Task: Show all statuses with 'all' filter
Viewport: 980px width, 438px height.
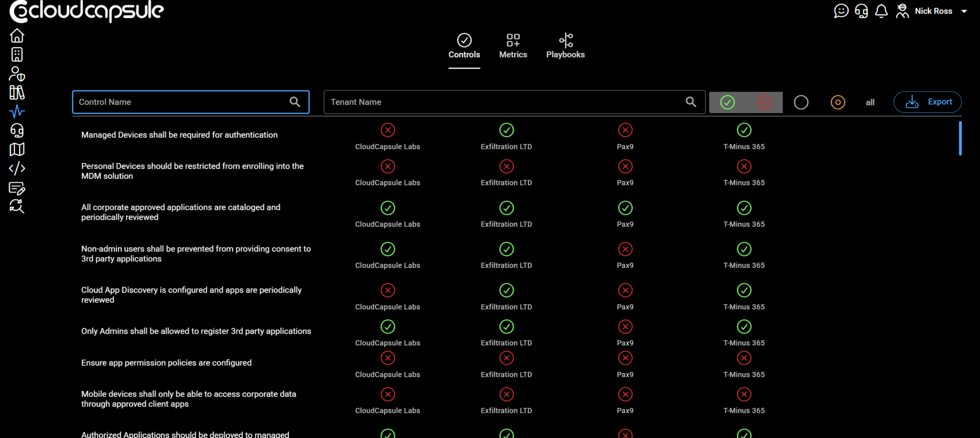Action: point(870,102)
